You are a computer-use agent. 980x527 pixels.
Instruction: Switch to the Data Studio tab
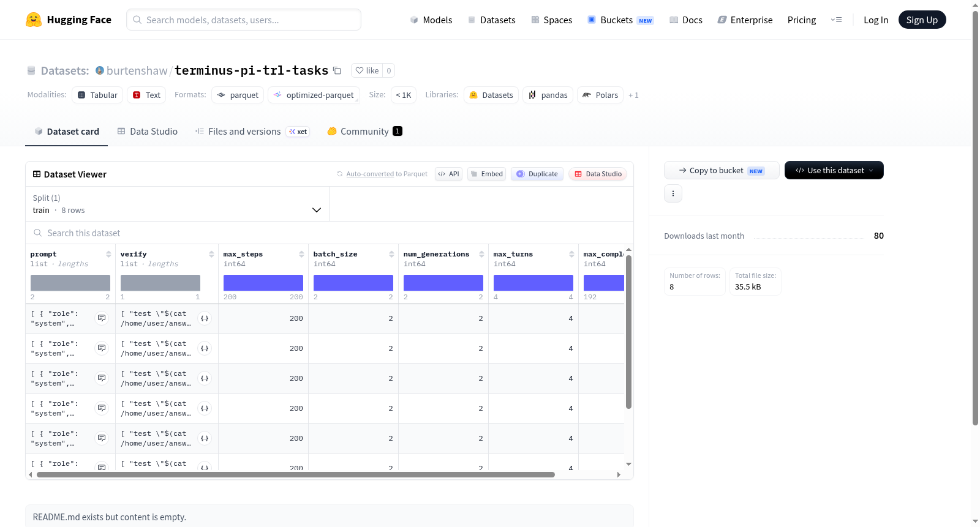point(148,131)
